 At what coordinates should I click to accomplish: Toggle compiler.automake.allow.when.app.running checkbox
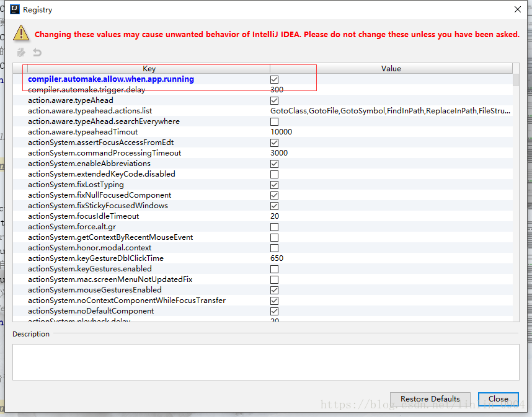point(274,79)
